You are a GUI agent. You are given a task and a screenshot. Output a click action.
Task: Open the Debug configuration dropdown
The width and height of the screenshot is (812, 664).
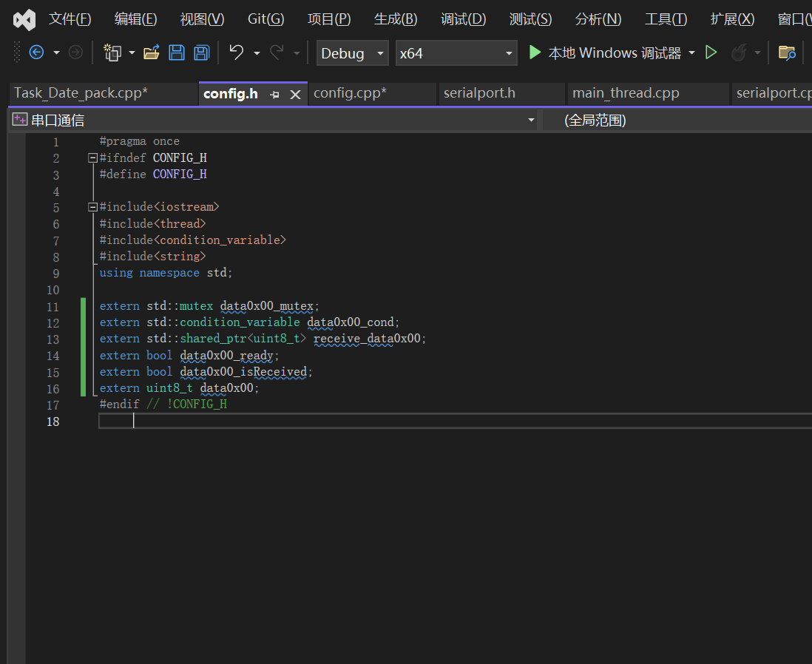pos(352,53)
